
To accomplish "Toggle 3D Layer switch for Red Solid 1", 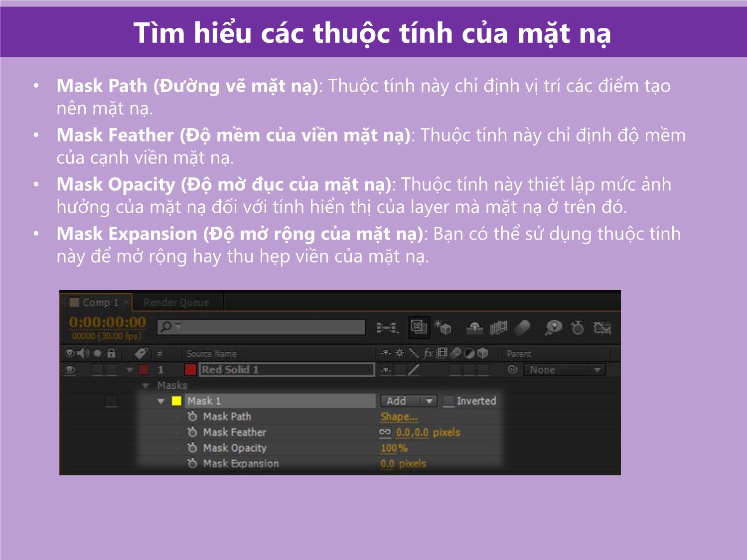I will pyautogui.click(x=483, y=370).
